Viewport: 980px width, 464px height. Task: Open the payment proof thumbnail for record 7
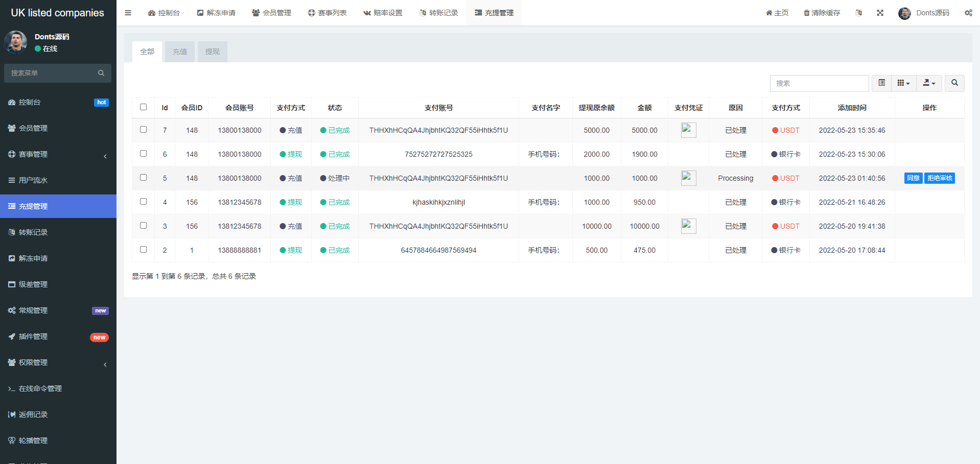pyautogui.click(x=688, y=130)
